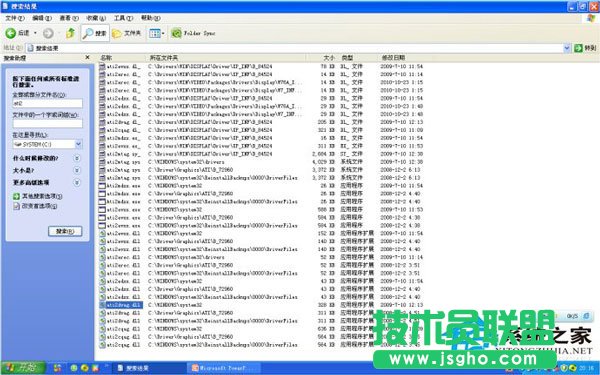
Task: Open the 收藏(A) favorites menu
Action: point(96,18)
